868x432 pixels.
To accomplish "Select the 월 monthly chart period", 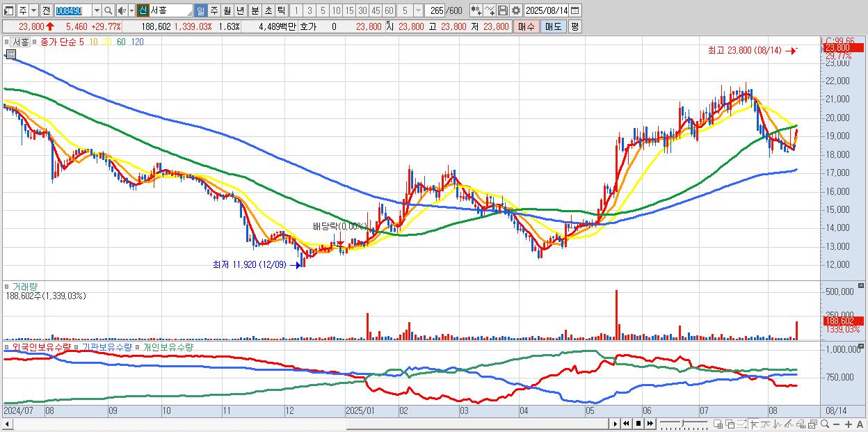I will [x=227, y=10].
